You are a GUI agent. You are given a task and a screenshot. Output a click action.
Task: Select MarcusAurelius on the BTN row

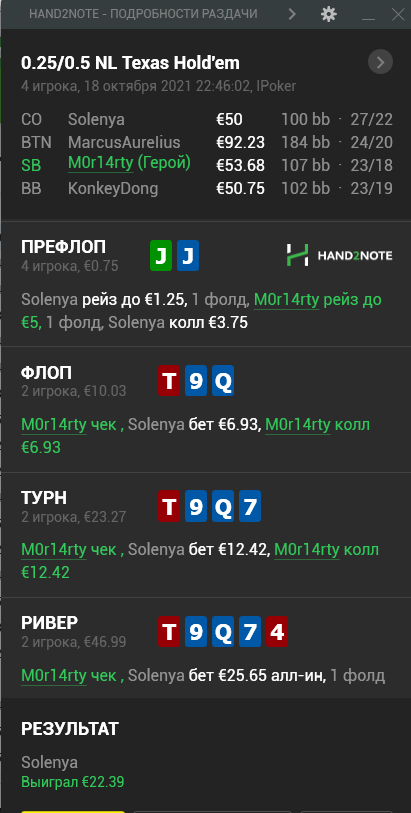pyautogui.click(x=124, y=142)
